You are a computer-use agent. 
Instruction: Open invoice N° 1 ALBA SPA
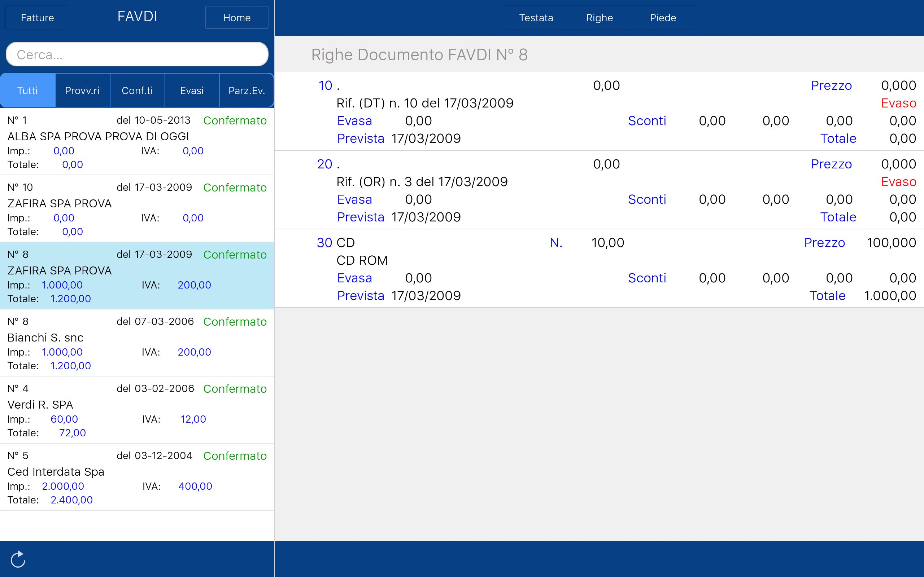(137, 142)
